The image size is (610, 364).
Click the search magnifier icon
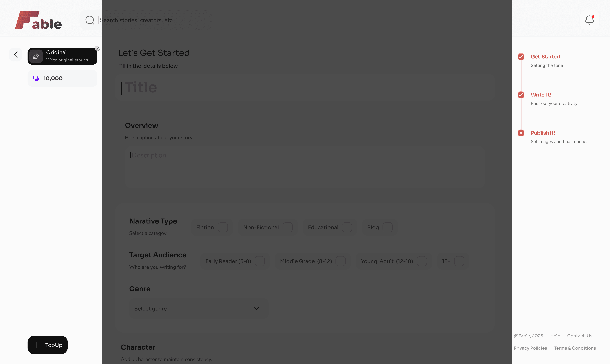(90, 20)
